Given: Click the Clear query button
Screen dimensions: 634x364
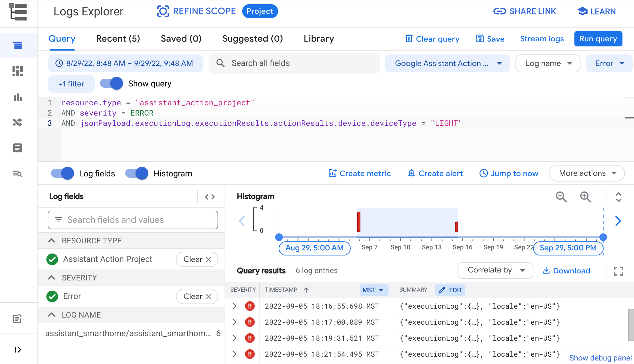Looking at the screenshot, I should pyautogui.click(x=432, y=39).
